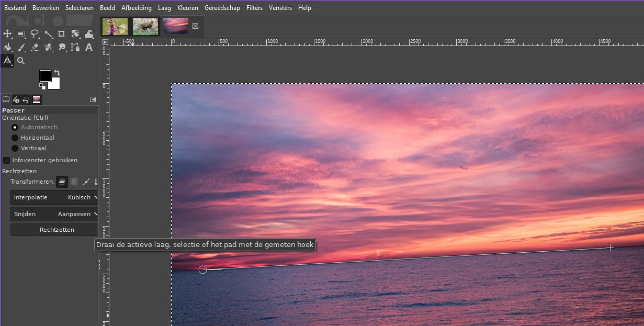
Task: Open the Bewerken menu
Action: 46,8
